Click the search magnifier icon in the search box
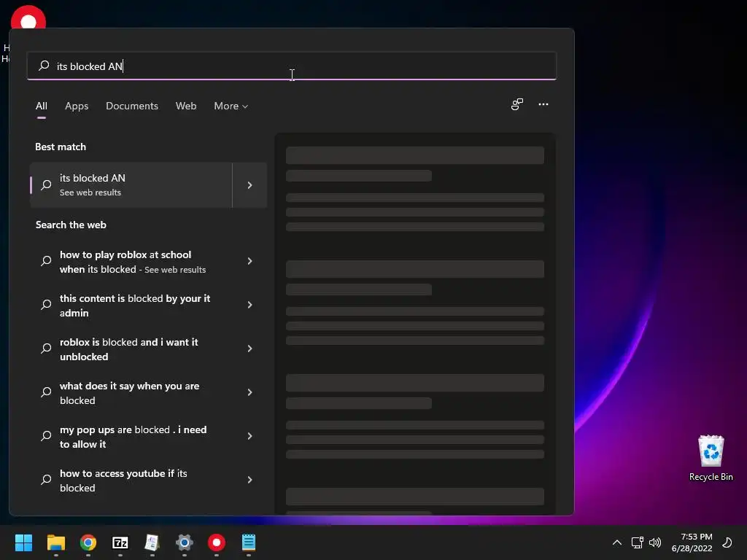747x560 pixels. click(44, 65)
